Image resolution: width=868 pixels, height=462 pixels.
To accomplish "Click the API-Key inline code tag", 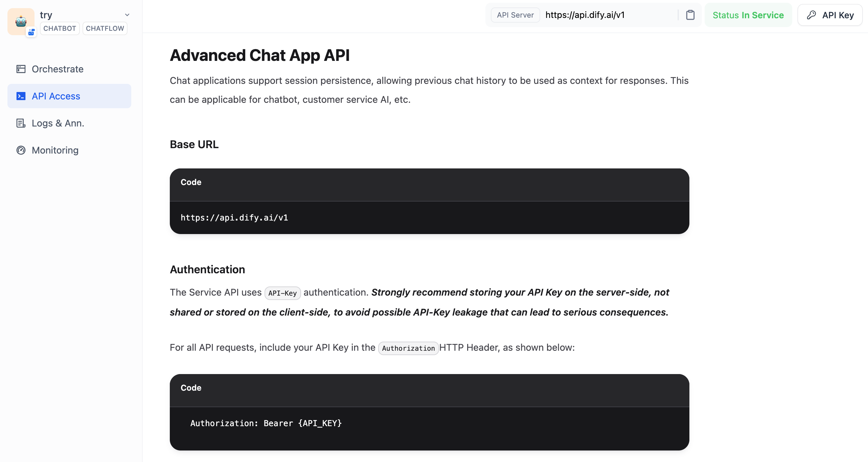I will (282, 293).
